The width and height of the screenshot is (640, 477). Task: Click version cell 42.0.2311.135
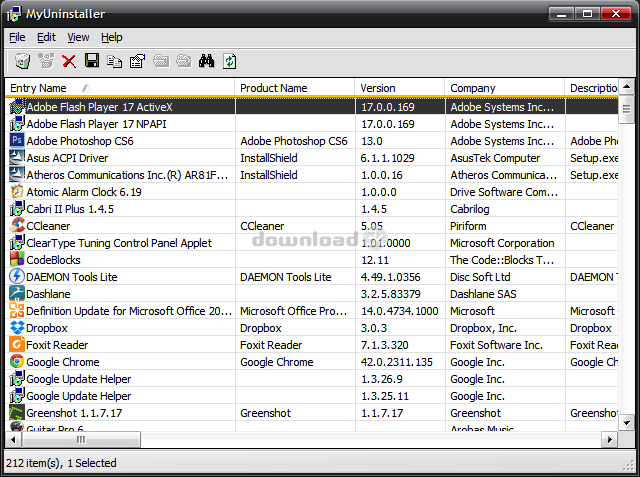coord(397,362)
